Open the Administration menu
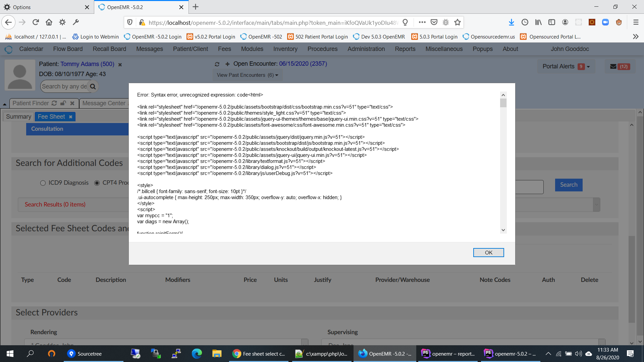 (x=366, y=49)
